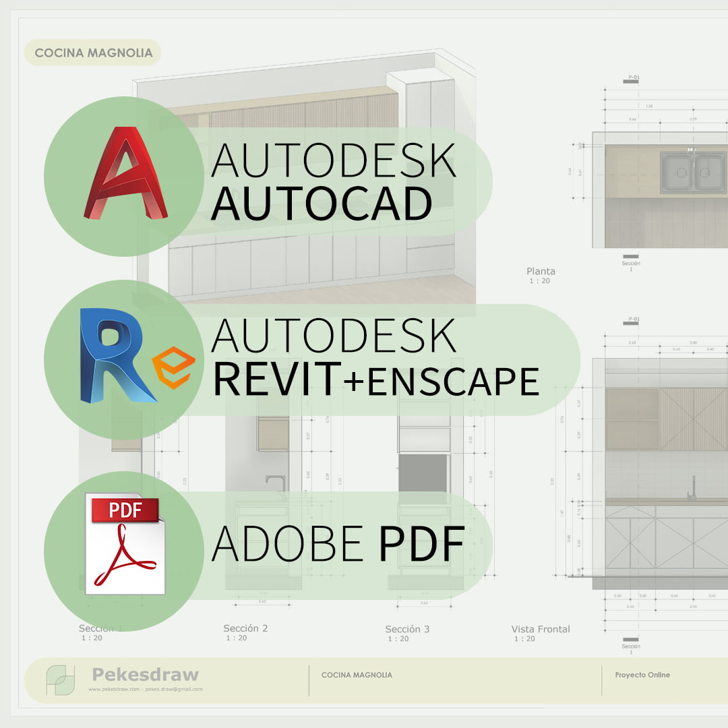Click the Pekesdraw brand name in footer
The height and width of the screenshot is (728, 728).
click(145, 674)
